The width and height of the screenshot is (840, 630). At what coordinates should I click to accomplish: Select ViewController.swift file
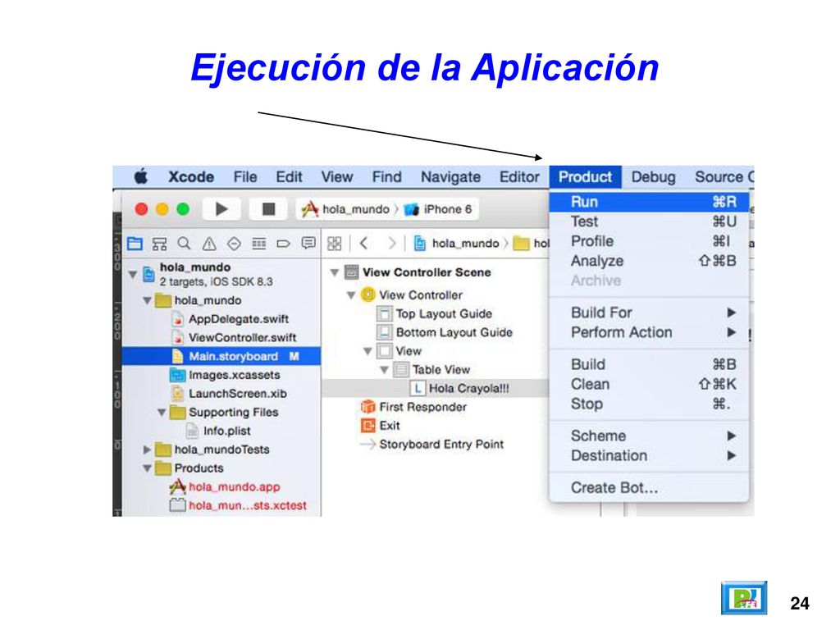click(x=234, y=338)
